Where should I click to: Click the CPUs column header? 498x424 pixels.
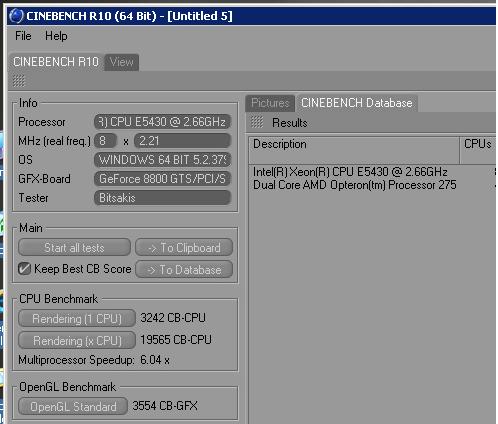click(478, 150)
